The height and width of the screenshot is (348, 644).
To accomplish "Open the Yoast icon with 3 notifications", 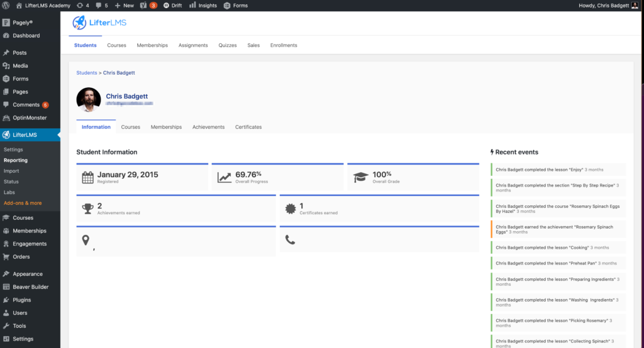I will [143, 5].
